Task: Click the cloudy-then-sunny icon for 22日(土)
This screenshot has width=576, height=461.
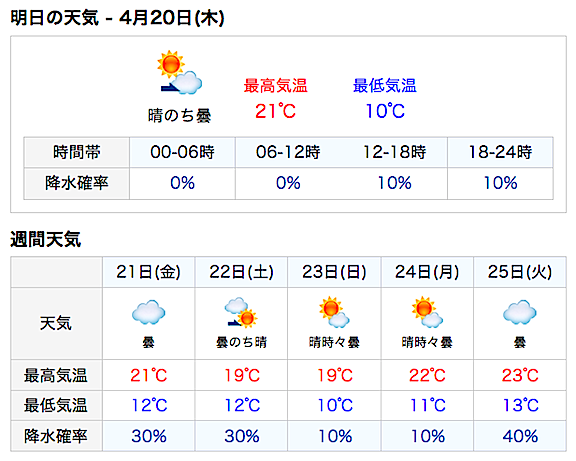Action: point(241,313)
